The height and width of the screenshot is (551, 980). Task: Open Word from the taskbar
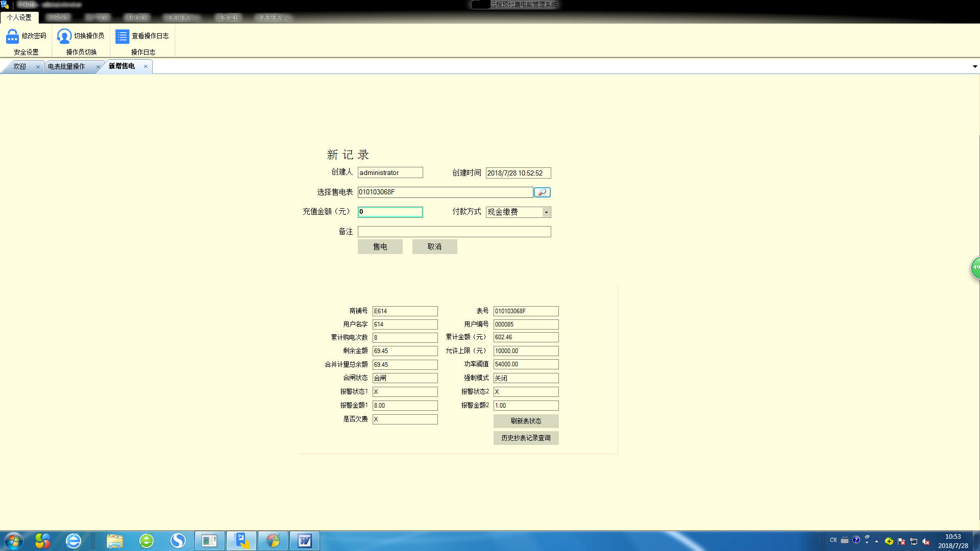tap(305, 541)
